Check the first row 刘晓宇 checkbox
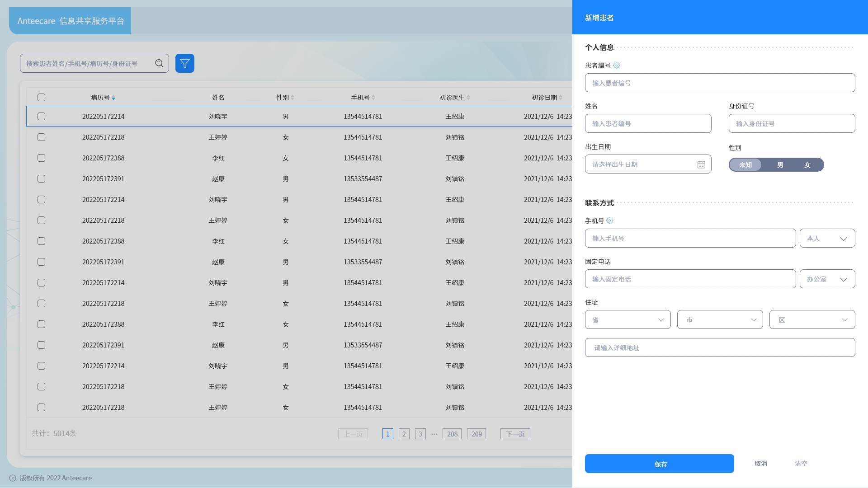The image size is (868, 488). click(x=41, y=117)
